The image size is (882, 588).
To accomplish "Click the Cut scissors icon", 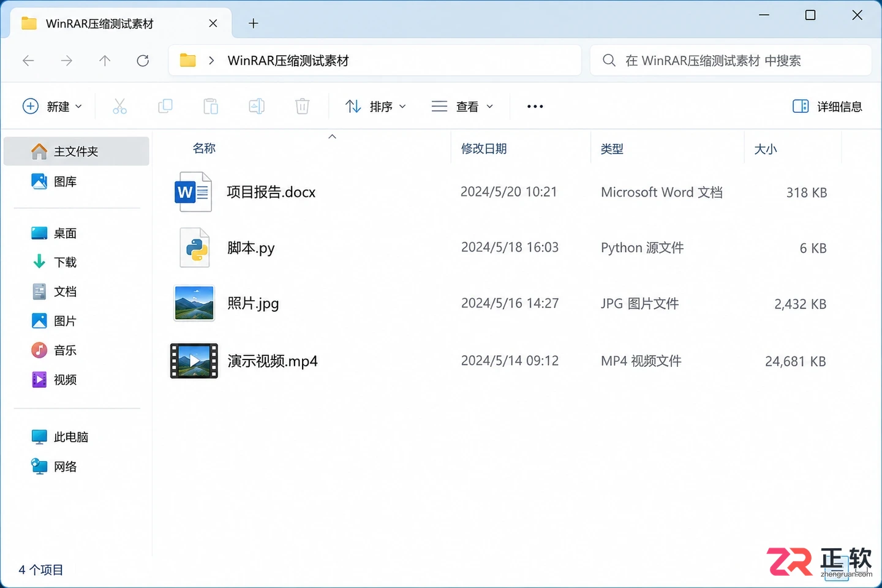I will pos(120,107).
